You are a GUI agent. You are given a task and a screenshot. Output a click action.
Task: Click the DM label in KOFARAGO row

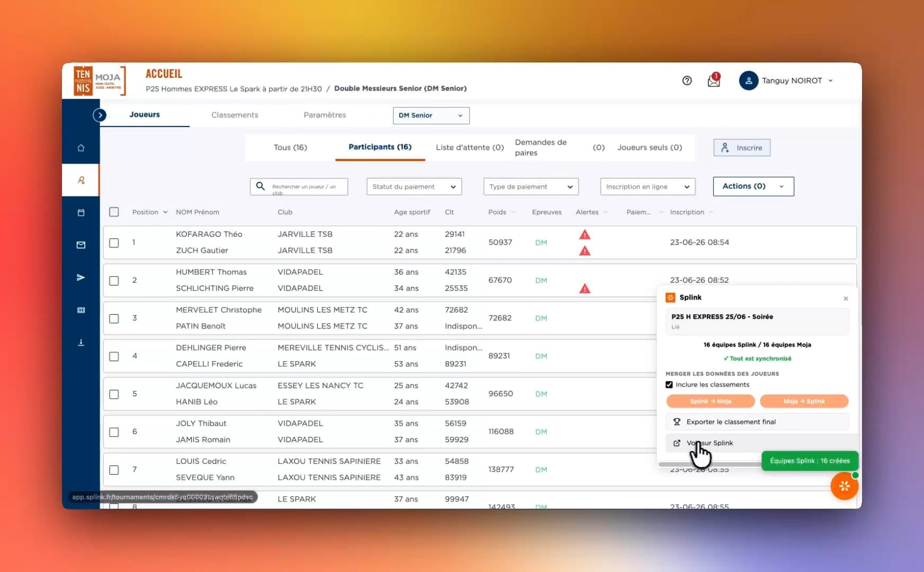point(541,243)
